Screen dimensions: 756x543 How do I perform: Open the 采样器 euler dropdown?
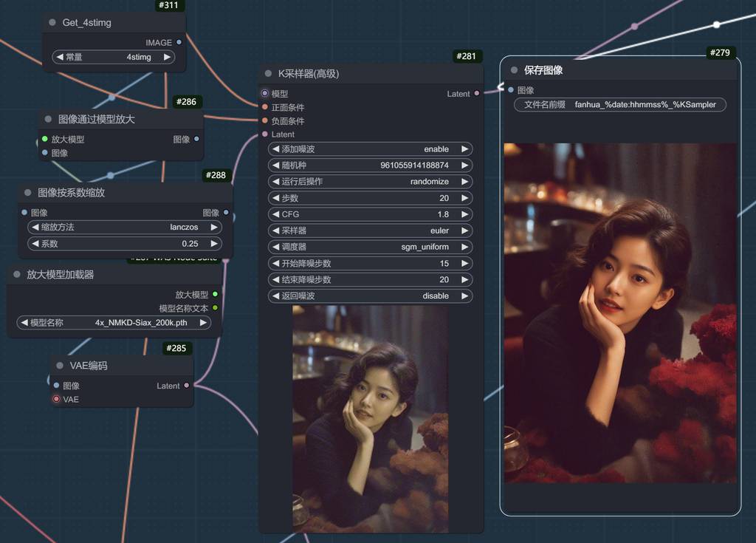[371, 230]
